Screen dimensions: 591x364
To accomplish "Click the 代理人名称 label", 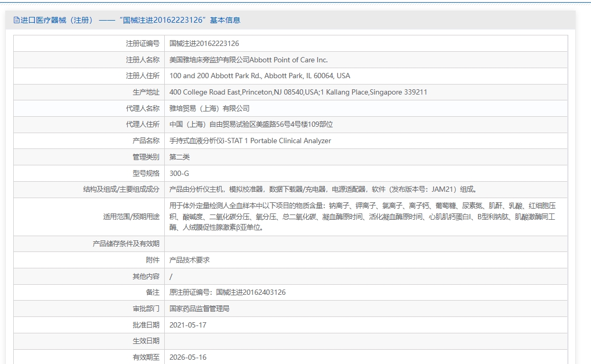I will 143,108.
